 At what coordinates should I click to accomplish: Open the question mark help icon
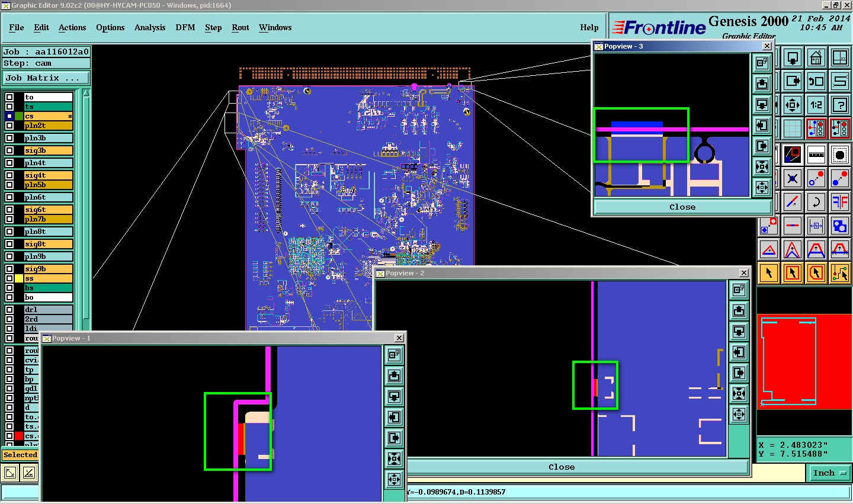tap(840, 105)
